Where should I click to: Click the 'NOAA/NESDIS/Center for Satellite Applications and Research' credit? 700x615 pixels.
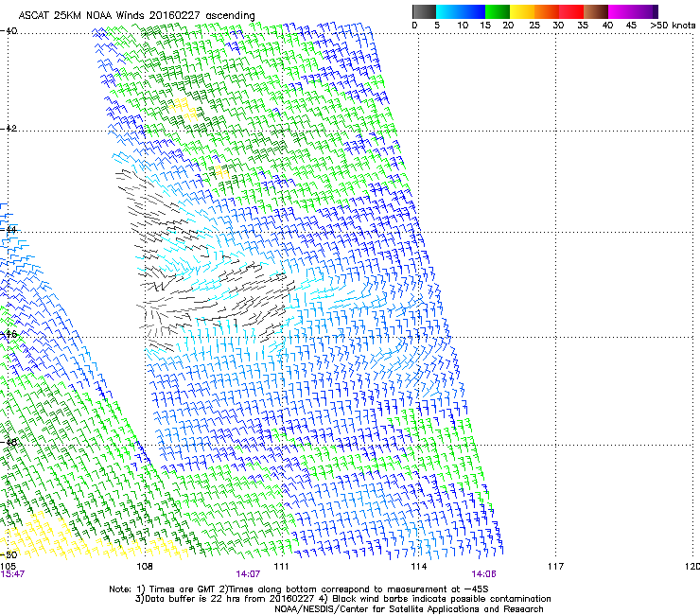tap(409, 609)
